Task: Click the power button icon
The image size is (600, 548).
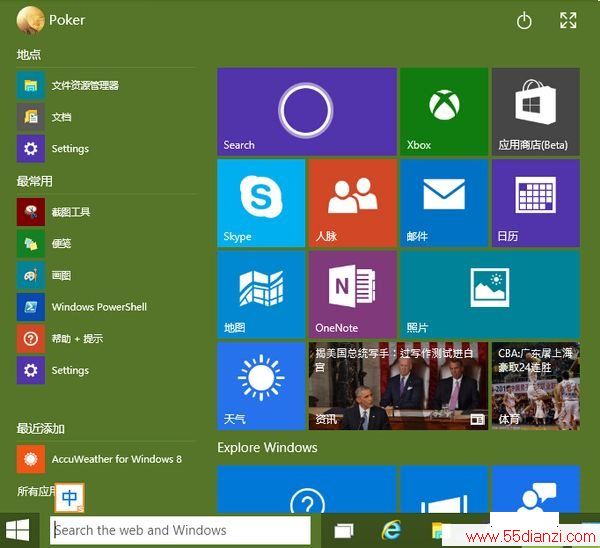Action: click(x=524, y=21)
